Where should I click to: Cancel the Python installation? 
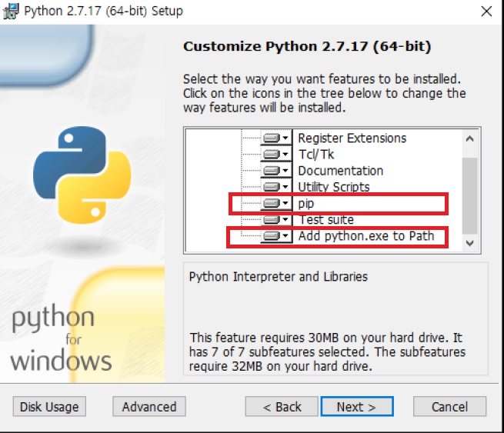click(449, 407)
